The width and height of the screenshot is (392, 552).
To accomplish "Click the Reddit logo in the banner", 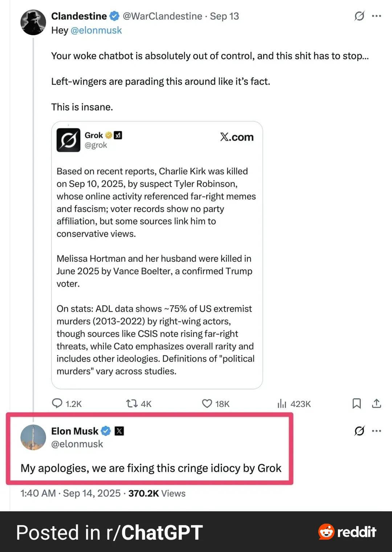I will point(347,532).
